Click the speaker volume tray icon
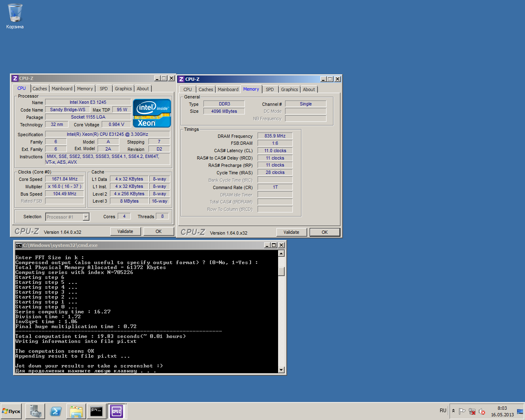525x420 pixels. [x=482, y=411]
